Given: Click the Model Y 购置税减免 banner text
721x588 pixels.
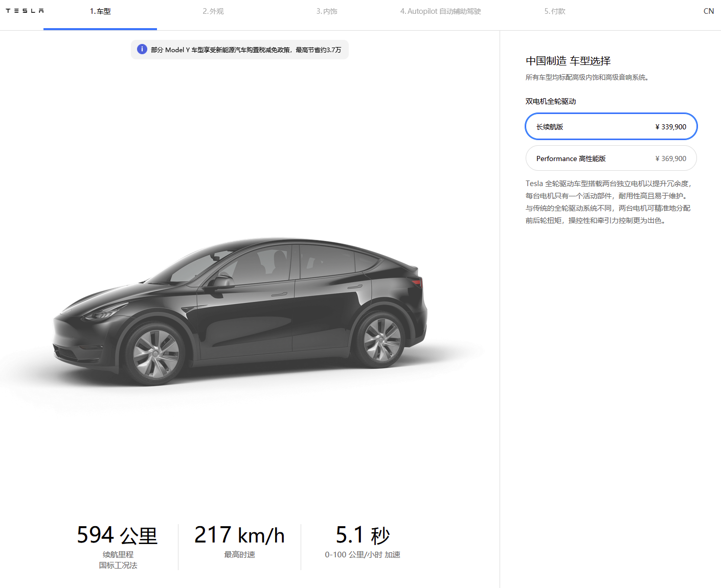Looking at the screenshot, I should (x=245, y=50).
